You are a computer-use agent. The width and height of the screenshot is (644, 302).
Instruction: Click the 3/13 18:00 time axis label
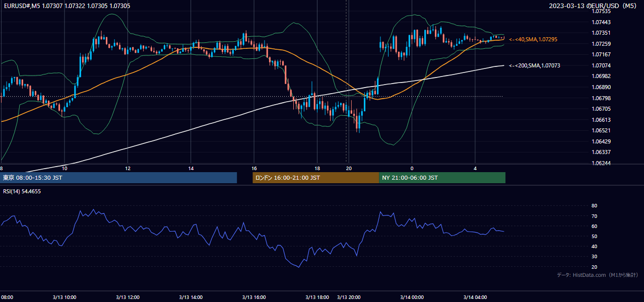tap(317, 297)
